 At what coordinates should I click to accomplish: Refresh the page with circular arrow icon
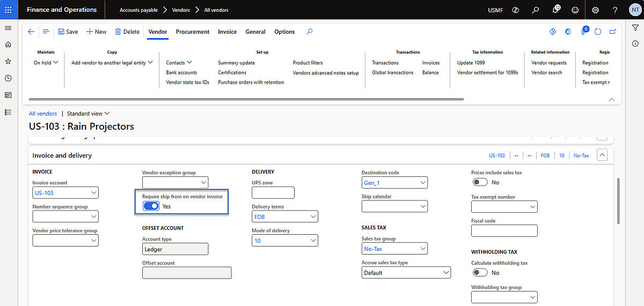(598, 32)
